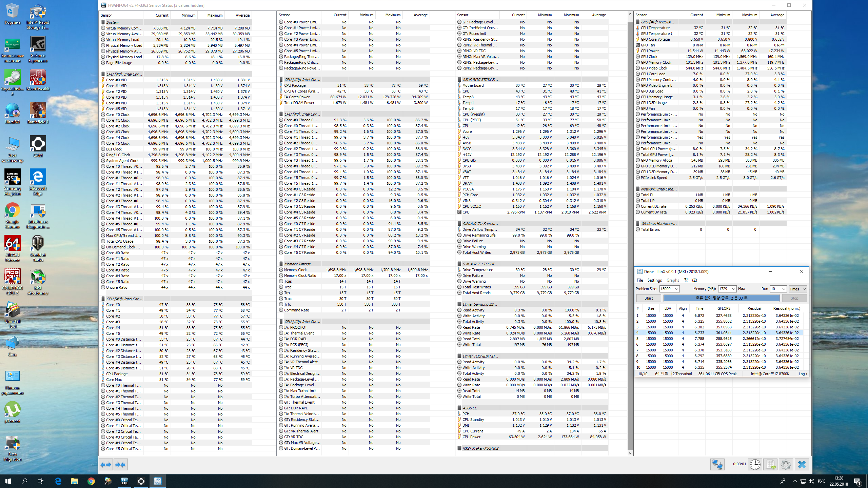Click the Maximum column header in first sensor pane
Screen dimensions: 868x488
click(211, 15)
